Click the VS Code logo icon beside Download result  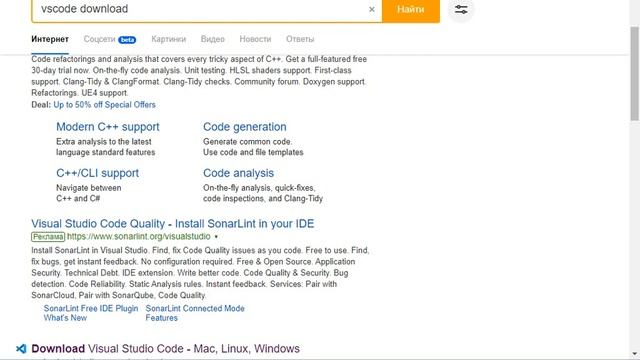click(21, 349)
